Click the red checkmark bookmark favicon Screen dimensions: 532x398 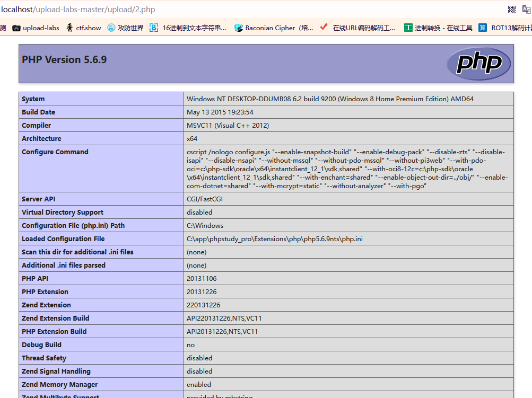tap(324, 27)
